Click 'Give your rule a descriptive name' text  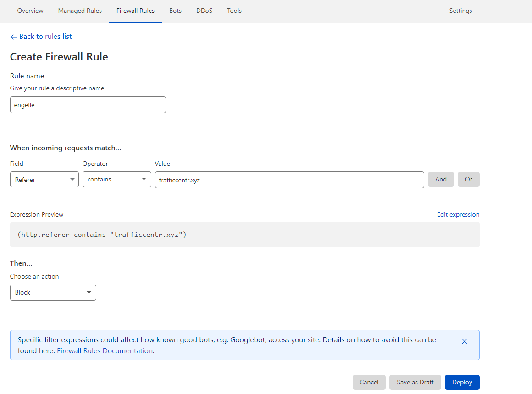tap(57, 88)
